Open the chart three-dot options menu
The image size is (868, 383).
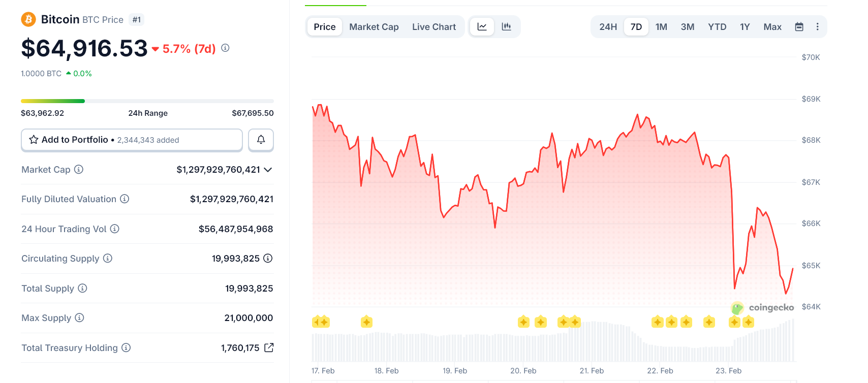(x=817, y=27)
